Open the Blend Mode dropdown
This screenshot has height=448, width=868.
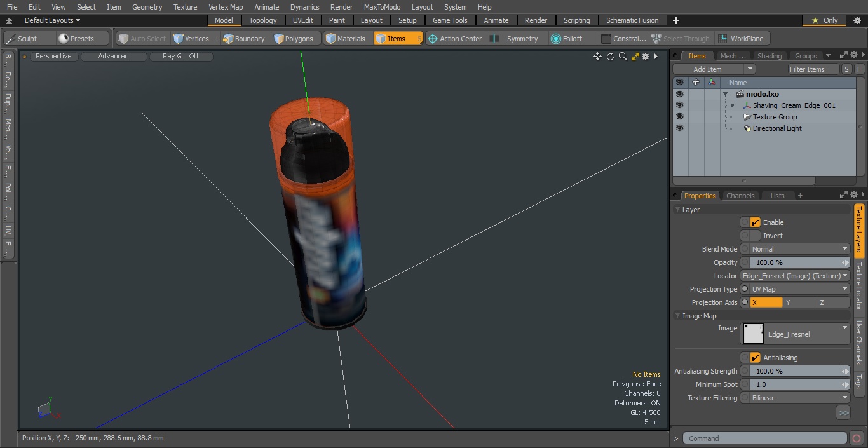click(x=799, y=249)
